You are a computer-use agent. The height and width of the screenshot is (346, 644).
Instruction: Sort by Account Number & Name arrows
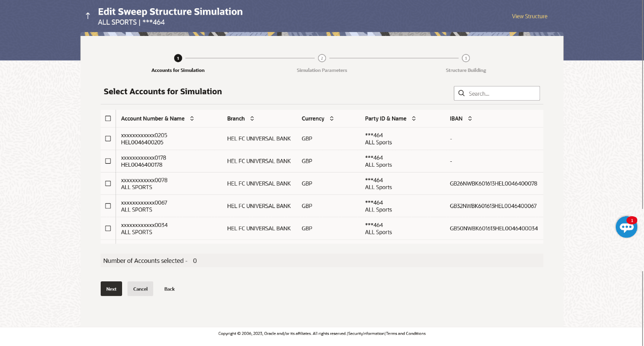pos(192,119)
